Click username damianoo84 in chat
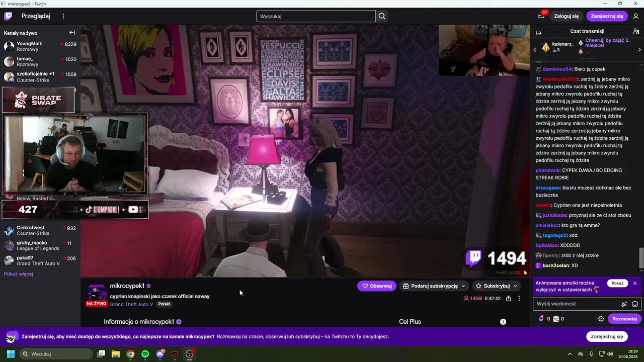The height and width of the screenshot is (362, 644). 557,69
